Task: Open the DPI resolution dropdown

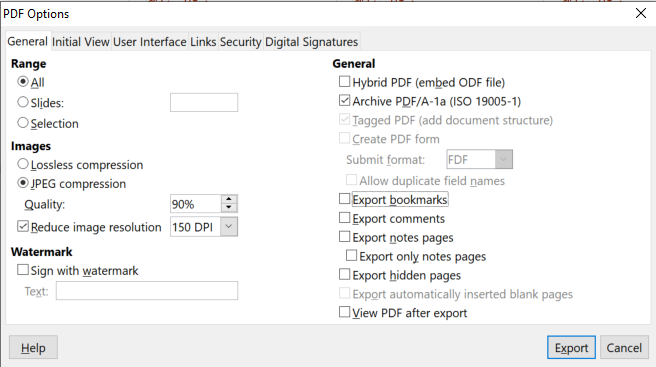Action: click(x=229, y=227)
